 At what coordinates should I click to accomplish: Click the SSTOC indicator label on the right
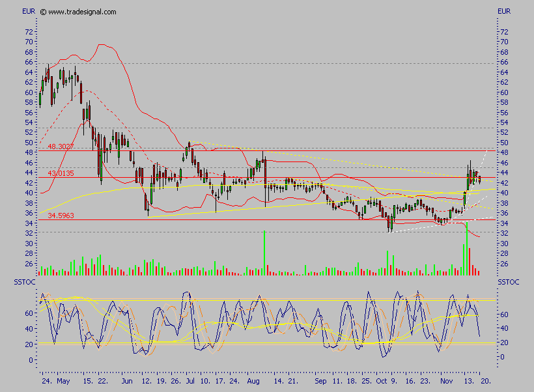[x=508, y=282]
